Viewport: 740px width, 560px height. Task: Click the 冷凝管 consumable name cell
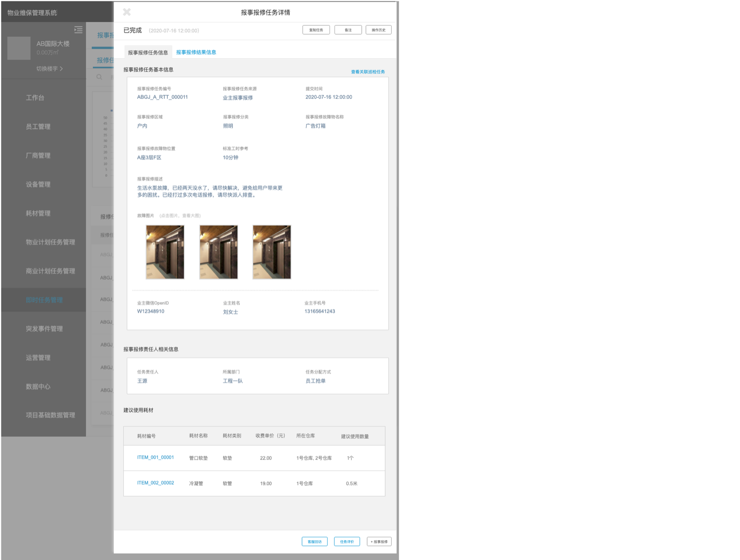point(196,484)
